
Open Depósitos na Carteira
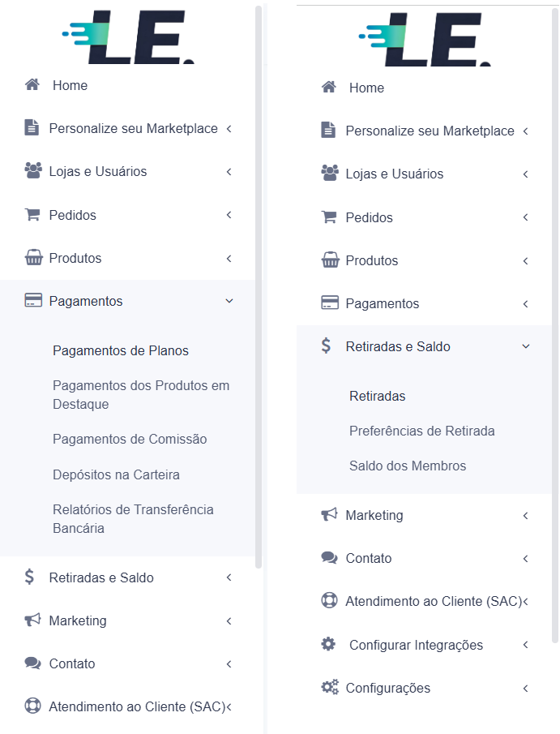pyautogui.click(x=116, y=474)
